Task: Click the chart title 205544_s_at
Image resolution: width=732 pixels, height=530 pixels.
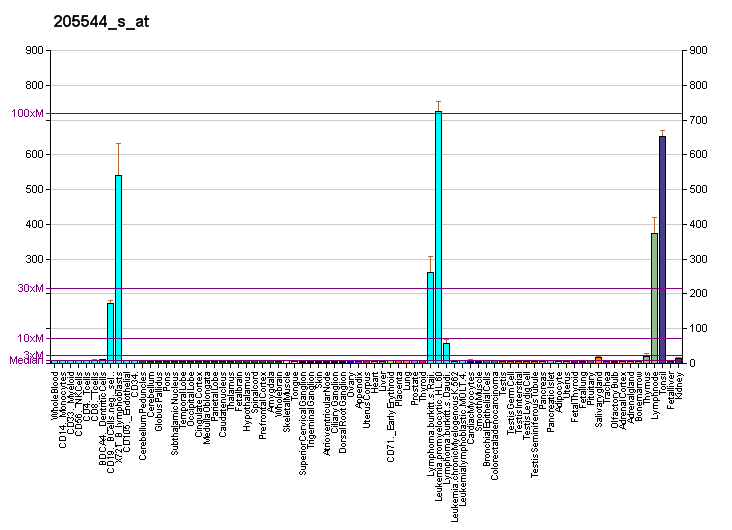Action: click(x=101, y=21)
